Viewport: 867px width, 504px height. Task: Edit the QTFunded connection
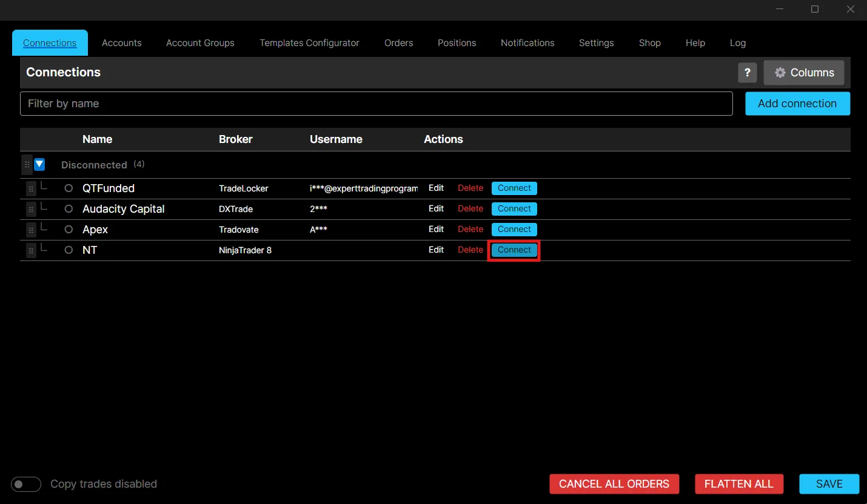coord(437,188)
